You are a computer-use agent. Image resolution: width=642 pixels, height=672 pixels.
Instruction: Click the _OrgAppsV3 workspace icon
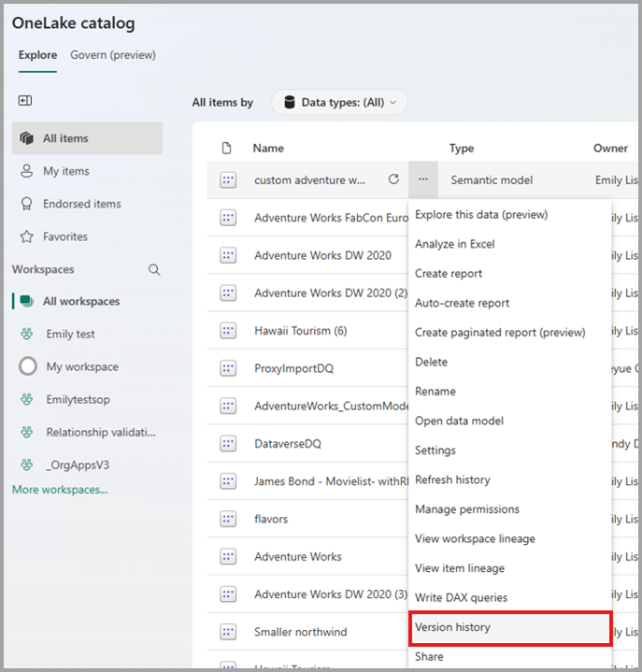(x=27, y=465)
